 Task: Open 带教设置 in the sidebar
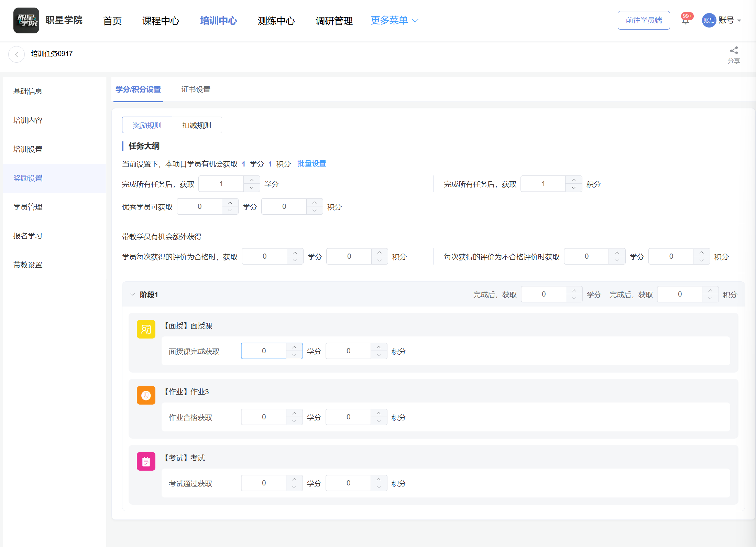28,265
